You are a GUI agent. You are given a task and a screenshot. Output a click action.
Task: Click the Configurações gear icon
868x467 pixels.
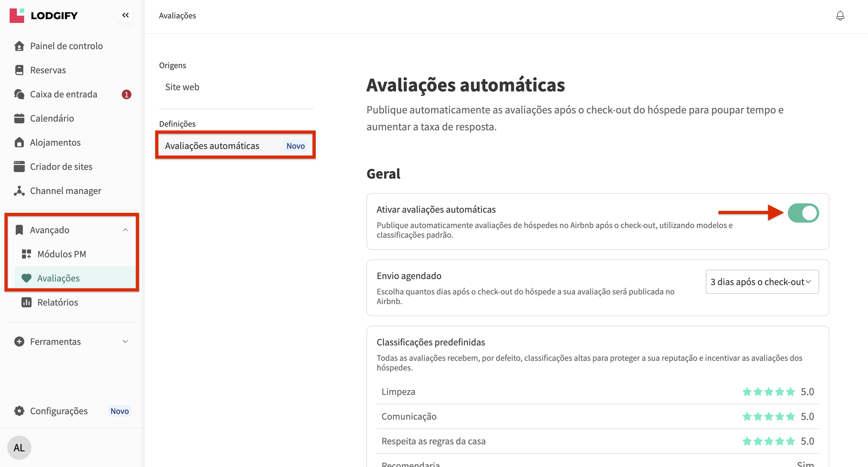(19, 411)
